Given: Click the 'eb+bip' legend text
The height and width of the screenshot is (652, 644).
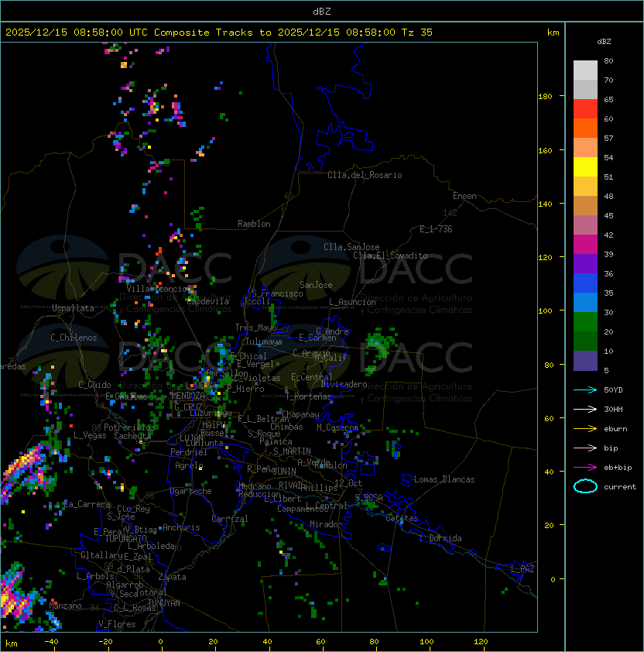Looking at the screenshot, I should [618, 468].
